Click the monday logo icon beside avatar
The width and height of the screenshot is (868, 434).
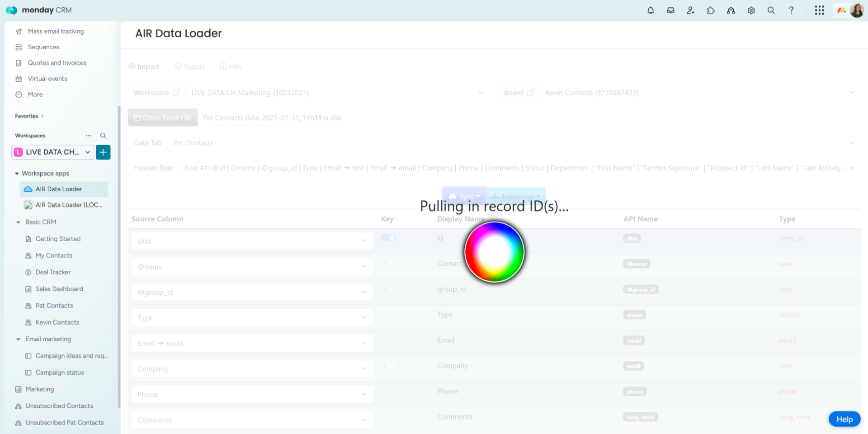841,10
